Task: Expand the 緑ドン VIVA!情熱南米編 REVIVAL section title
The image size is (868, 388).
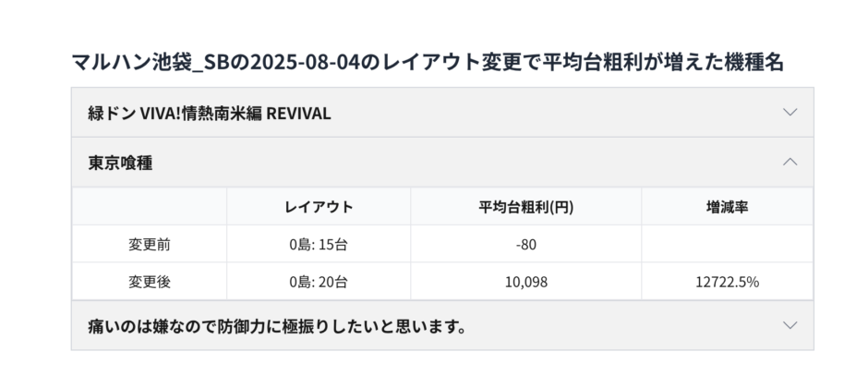Action: pos(210,113)
